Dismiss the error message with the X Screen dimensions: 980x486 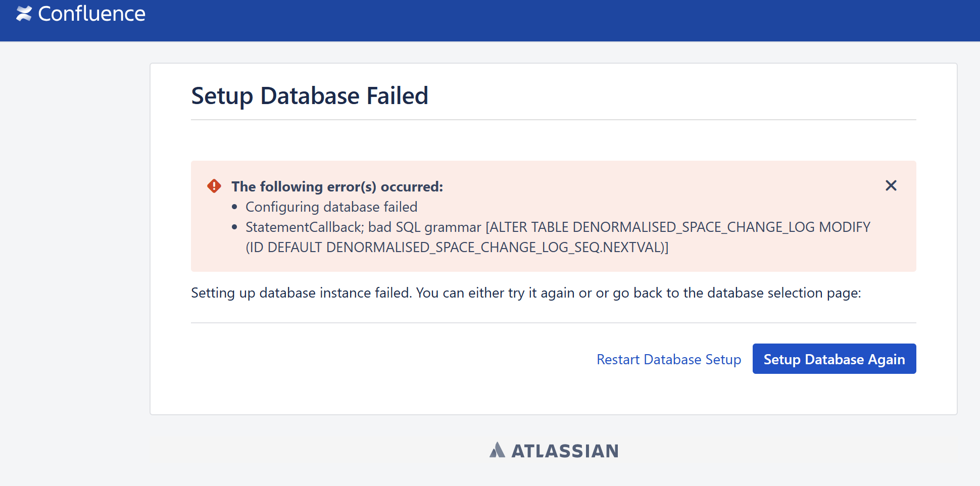(x=891, y=185)
